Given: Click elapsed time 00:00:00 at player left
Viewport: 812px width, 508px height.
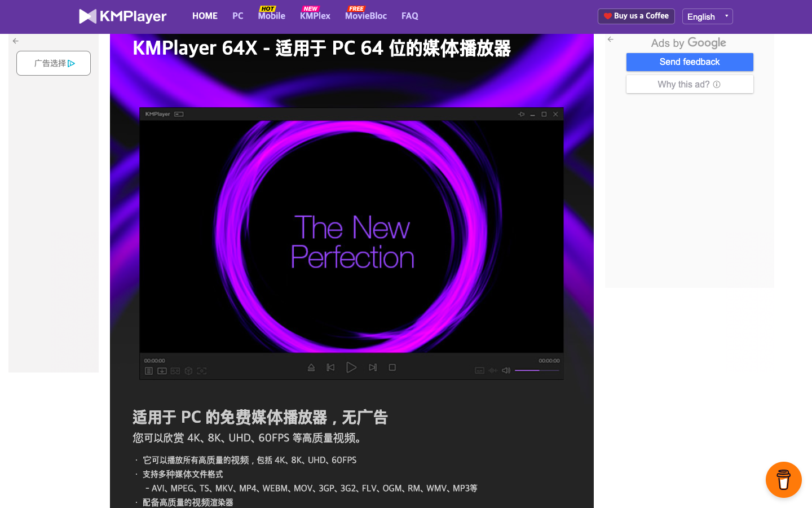Looking at the screenshot, I should (x=155, y=361).
